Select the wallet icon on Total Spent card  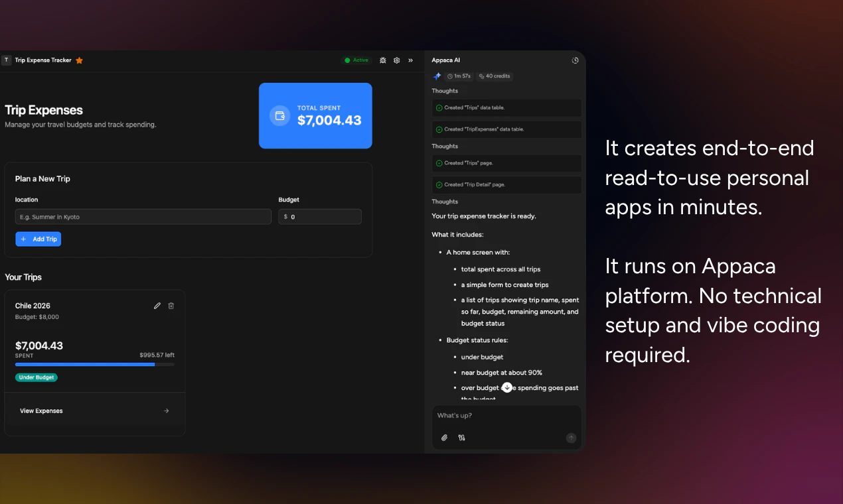click(x=279, y=115)
